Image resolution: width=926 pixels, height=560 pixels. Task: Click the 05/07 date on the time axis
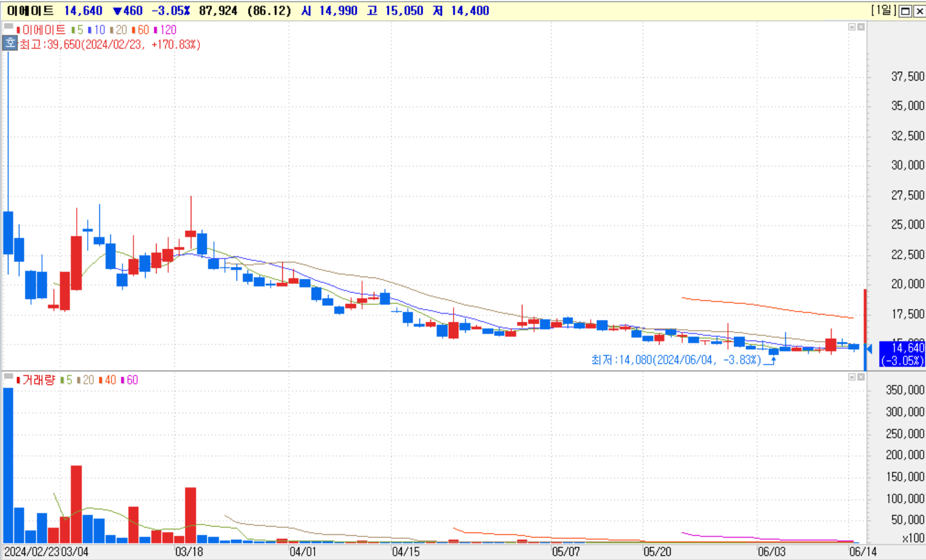[x=566, y=552]
